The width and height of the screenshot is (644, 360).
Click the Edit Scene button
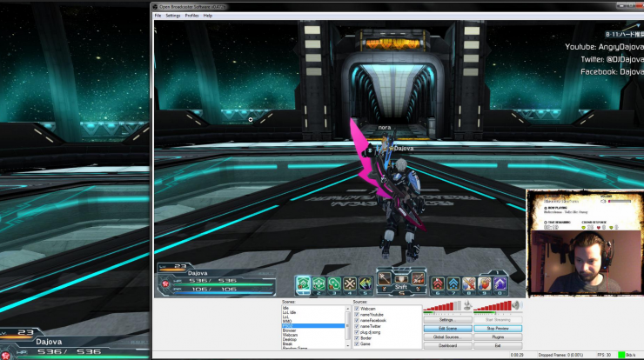pos(446,329)
